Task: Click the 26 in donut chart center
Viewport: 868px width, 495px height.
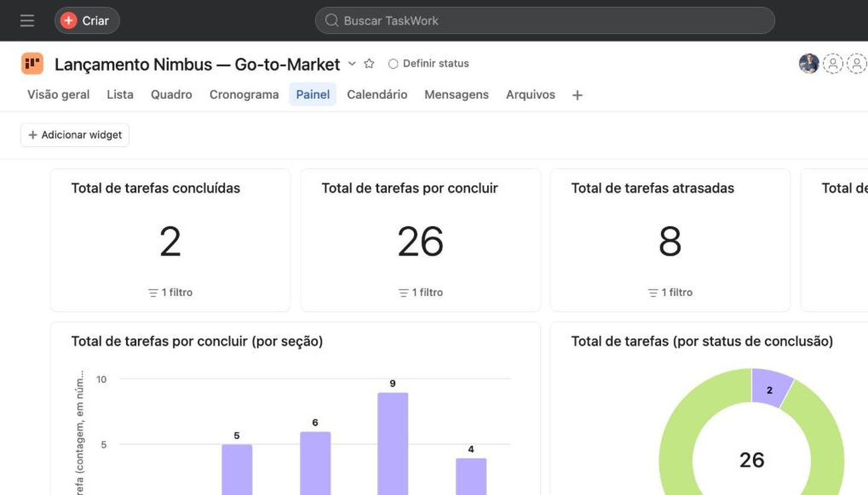Action: [x=752, y=460]
